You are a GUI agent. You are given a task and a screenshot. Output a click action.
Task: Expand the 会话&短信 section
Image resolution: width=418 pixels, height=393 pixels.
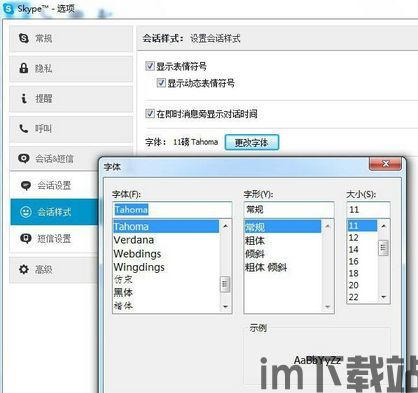tap(55, 158)
